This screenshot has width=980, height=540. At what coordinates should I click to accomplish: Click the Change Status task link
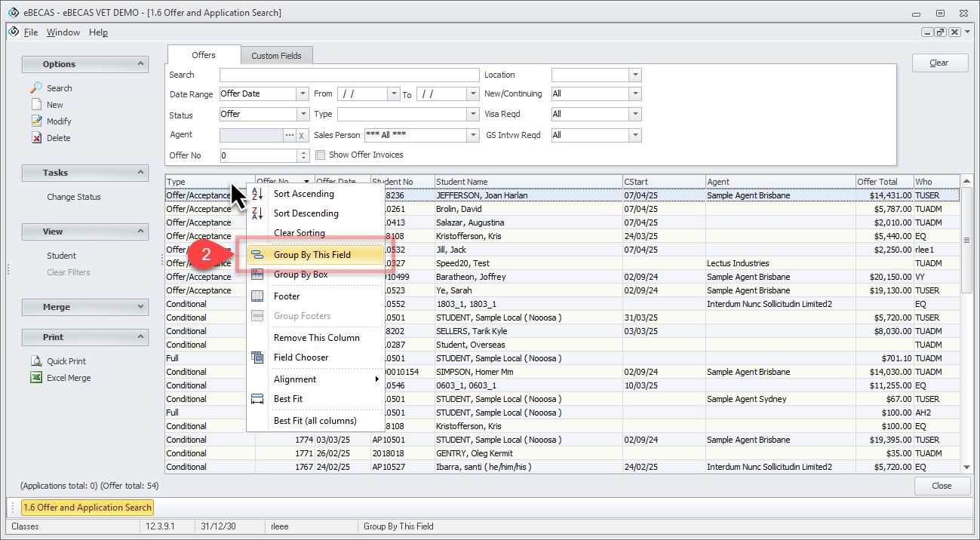click(x=73, y=197)
